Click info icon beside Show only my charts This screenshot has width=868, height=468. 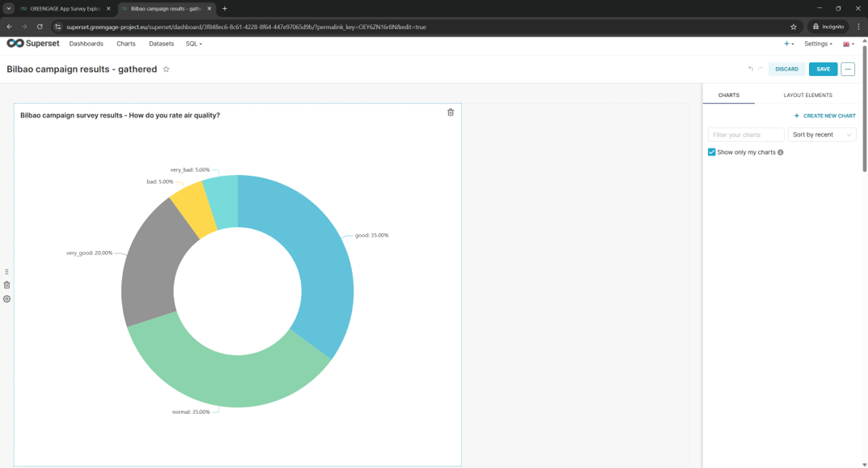pos(781,152)
